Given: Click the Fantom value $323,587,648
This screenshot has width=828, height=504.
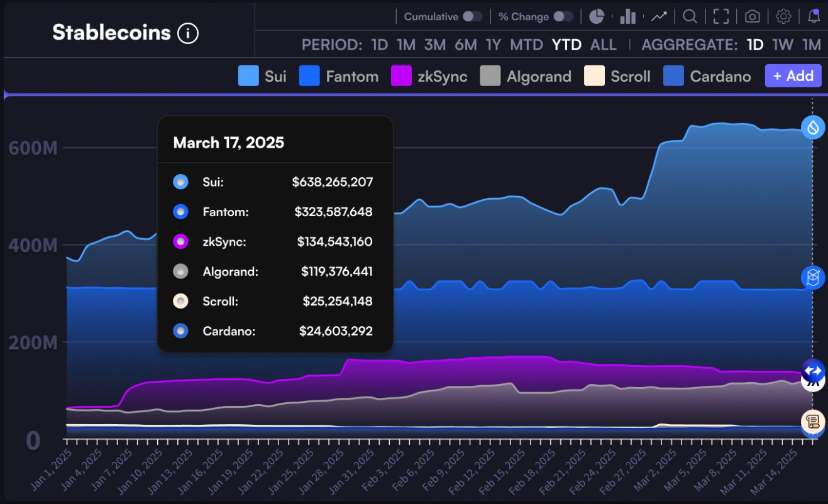Looking at the screenshot, I should coord(333,212).
